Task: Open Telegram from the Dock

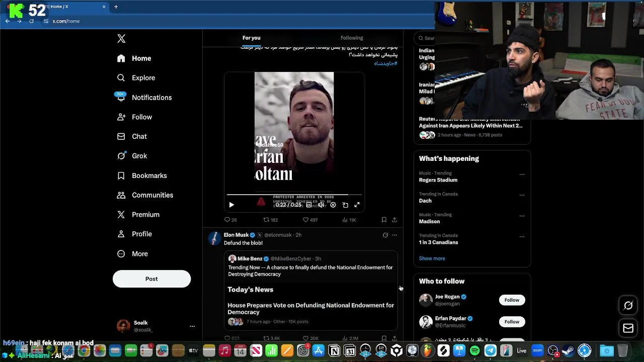Action: pos(490,350)
